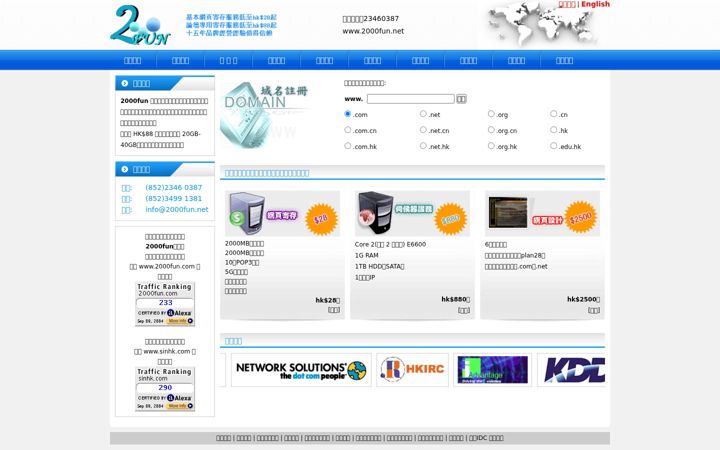Image resolution: width=720 pixels, height=450 pixels.
Task: Select the .com domain radio button
Action: pos(348,114)
